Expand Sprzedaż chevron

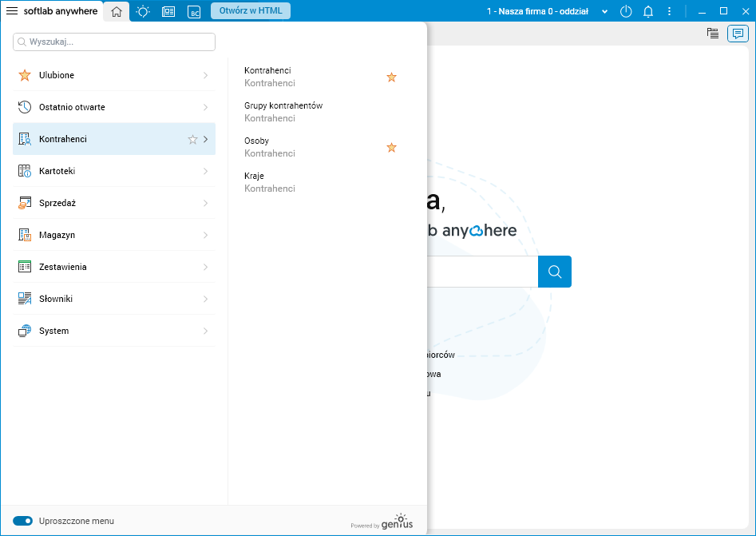[206, 203]
